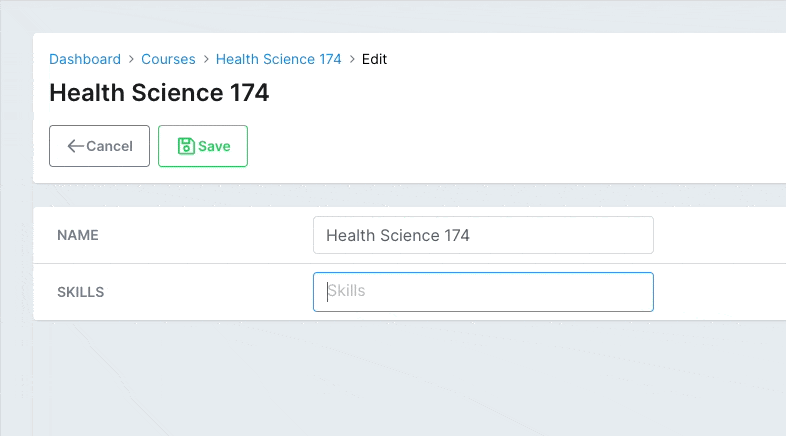786x436 pixels.
Task: Go to the Courses breadcrumb link
Action: [168, 59]
